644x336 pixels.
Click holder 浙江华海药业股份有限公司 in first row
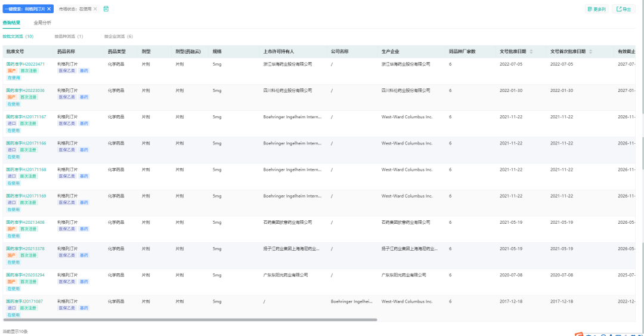(287, 64)
